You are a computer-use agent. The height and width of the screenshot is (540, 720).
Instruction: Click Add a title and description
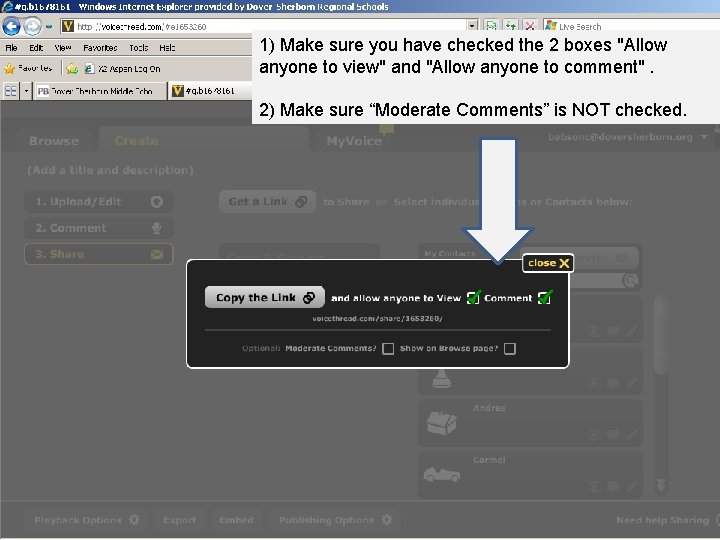(x=110, y=170)
